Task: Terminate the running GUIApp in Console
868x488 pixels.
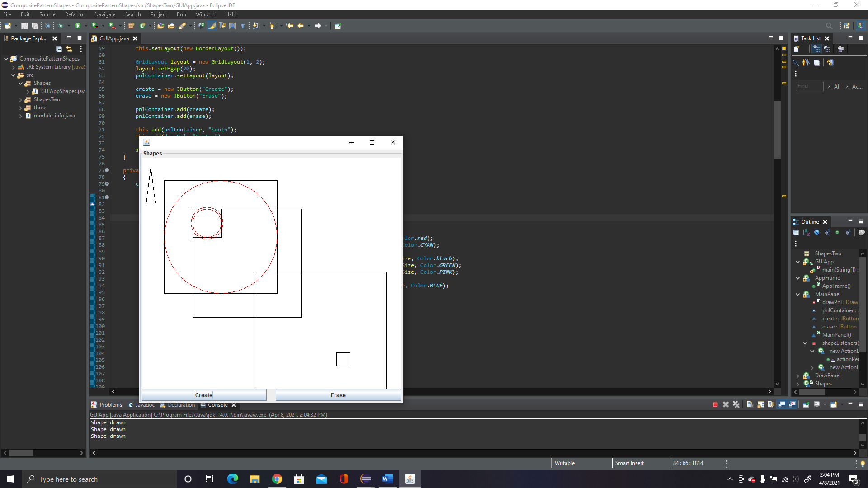Action: click(715, 404)
